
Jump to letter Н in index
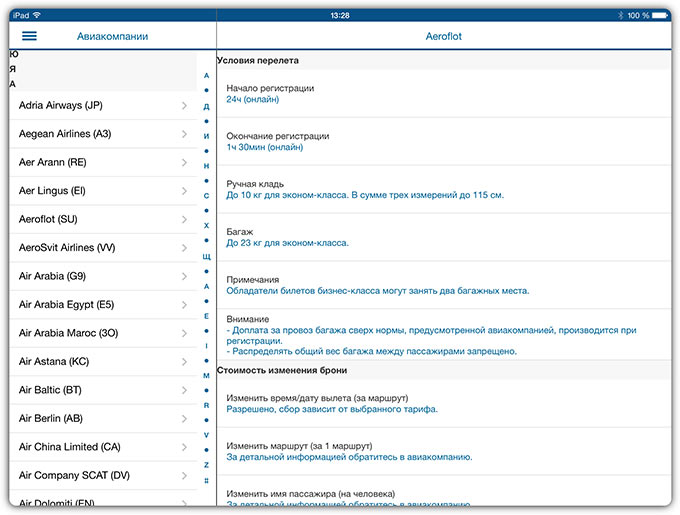[x=206, y=166]
